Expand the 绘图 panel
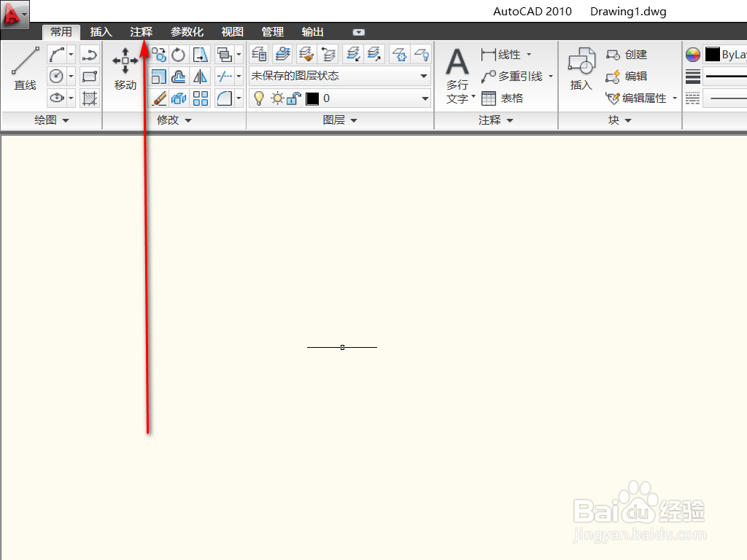The height and width of the screenshot is (560, 747). pos(52,120)
